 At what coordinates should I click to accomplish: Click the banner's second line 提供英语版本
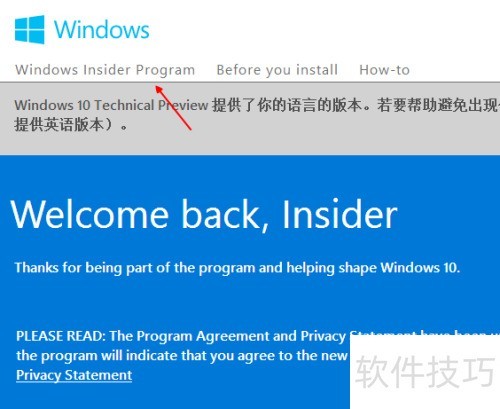coord(71,125)
